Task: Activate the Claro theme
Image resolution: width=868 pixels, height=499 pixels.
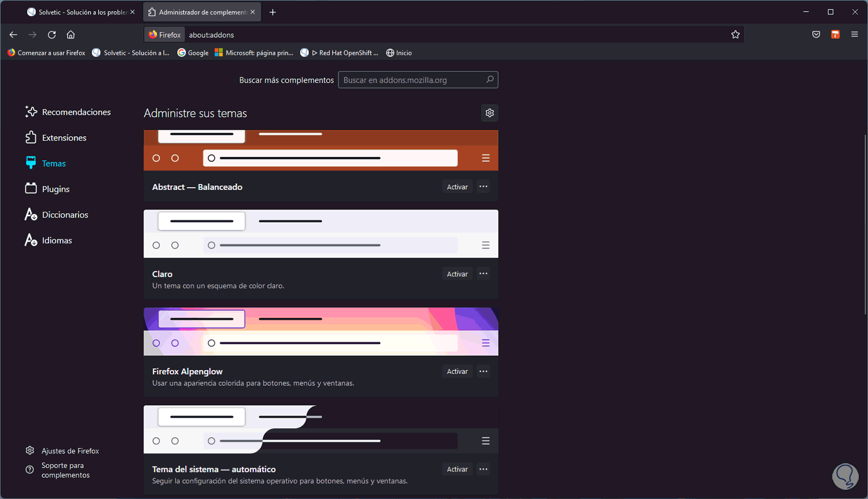Action: point(457,274)
